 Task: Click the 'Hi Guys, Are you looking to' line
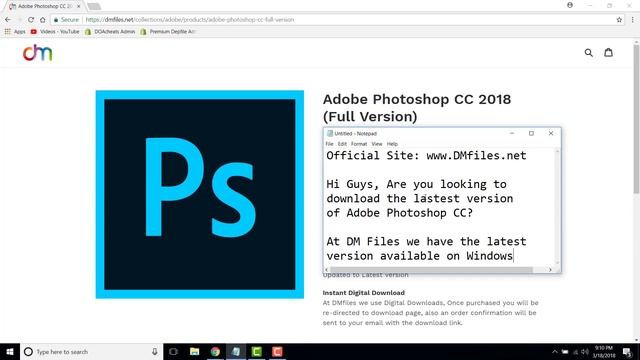416,184
